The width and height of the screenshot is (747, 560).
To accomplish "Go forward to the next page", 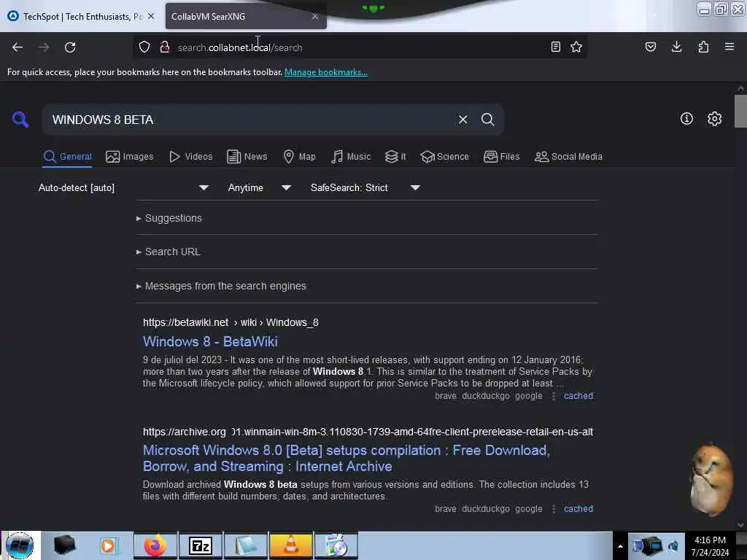I will (43, 47).
